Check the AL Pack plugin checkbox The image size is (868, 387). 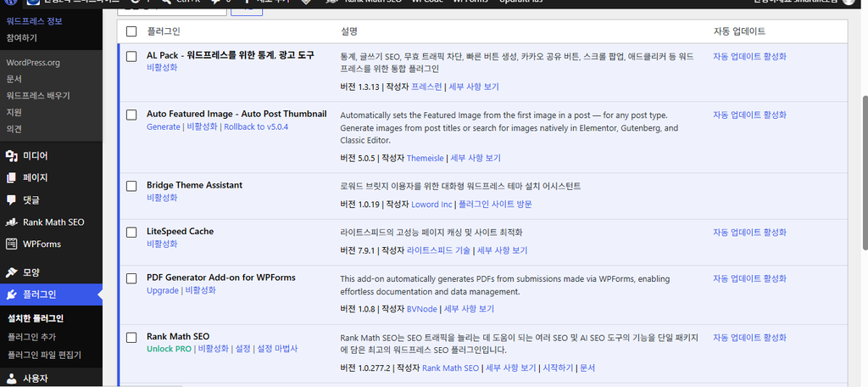pos(131,56)
